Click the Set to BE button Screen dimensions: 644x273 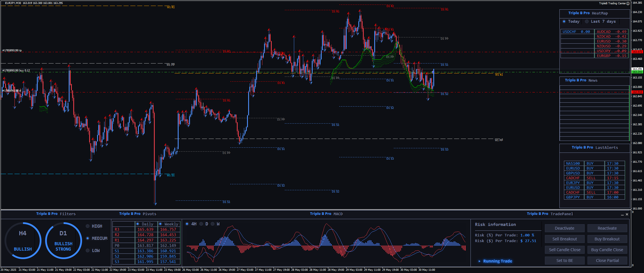pyautogui.click(x=564, y=261)
